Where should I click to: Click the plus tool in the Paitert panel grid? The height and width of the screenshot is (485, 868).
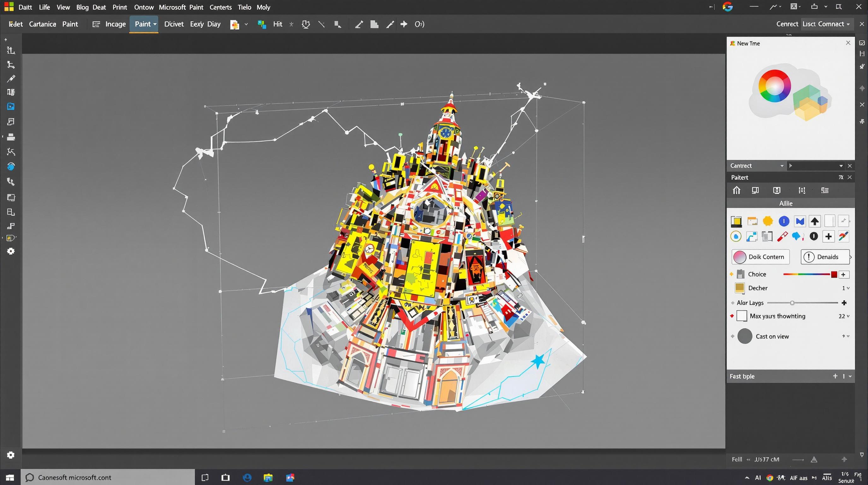click(x=829, y=236)
